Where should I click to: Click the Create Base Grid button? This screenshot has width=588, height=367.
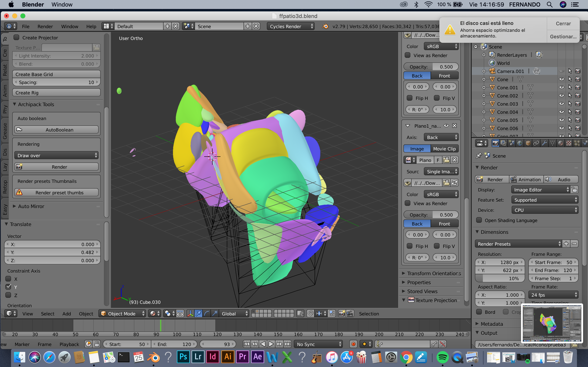pos(56,74)
